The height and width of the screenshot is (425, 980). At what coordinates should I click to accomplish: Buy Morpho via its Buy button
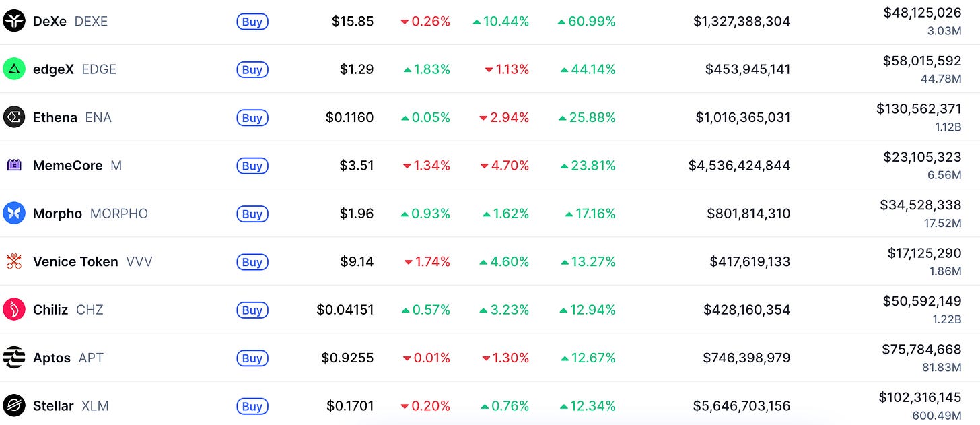[x=252, y=214]
